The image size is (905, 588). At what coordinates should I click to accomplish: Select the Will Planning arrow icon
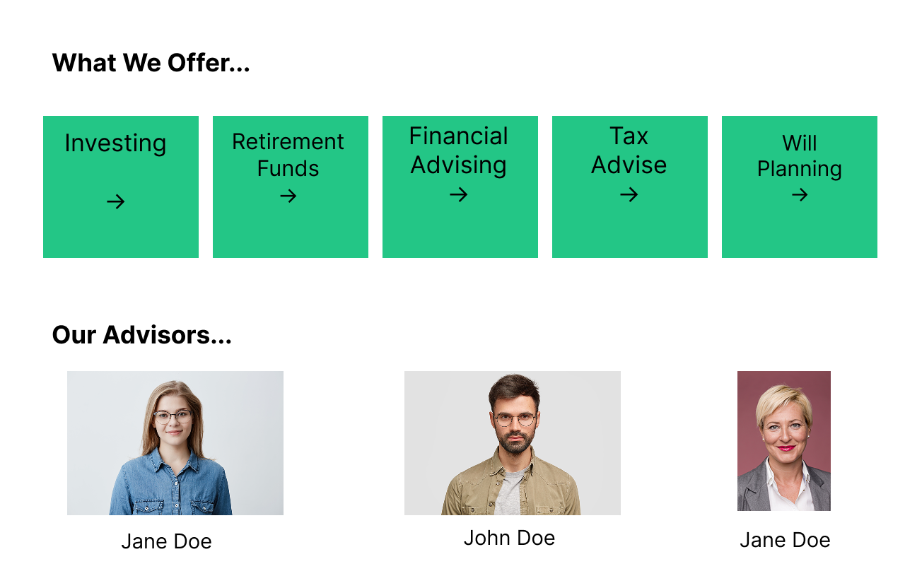(x=800, y=194)
